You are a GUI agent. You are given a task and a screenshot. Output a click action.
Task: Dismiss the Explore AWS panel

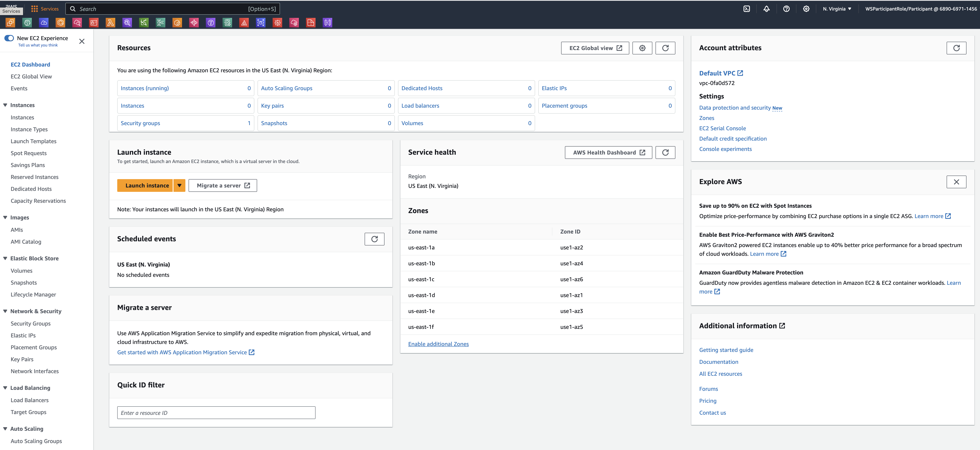click(956, 182)
